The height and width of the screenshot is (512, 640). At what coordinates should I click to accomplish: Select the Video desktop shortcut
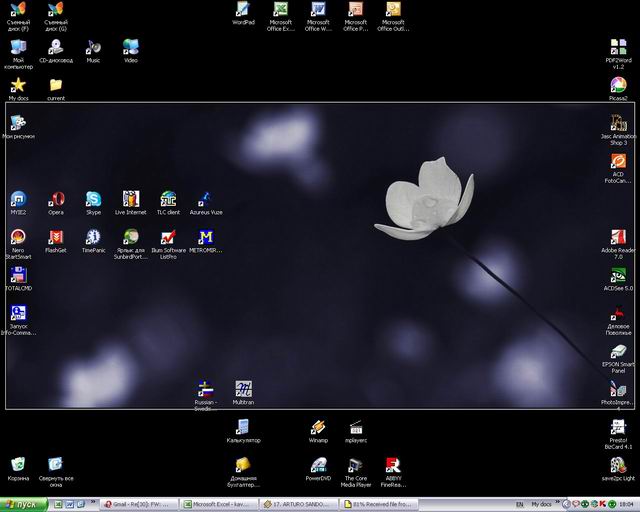[131, 51]
